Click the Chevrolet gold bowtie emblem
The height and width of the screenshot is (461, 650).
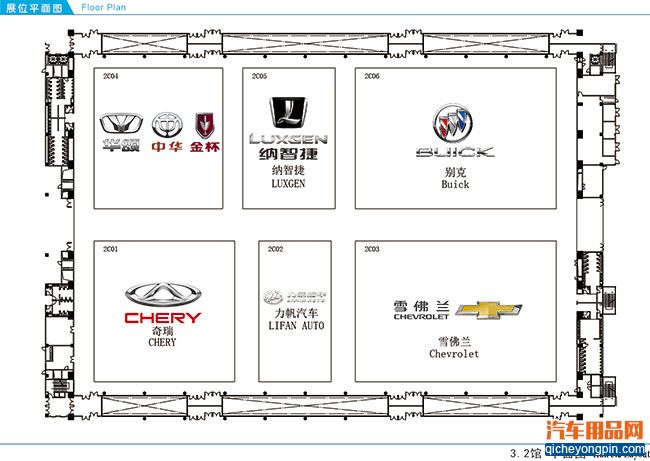(488, 310)
